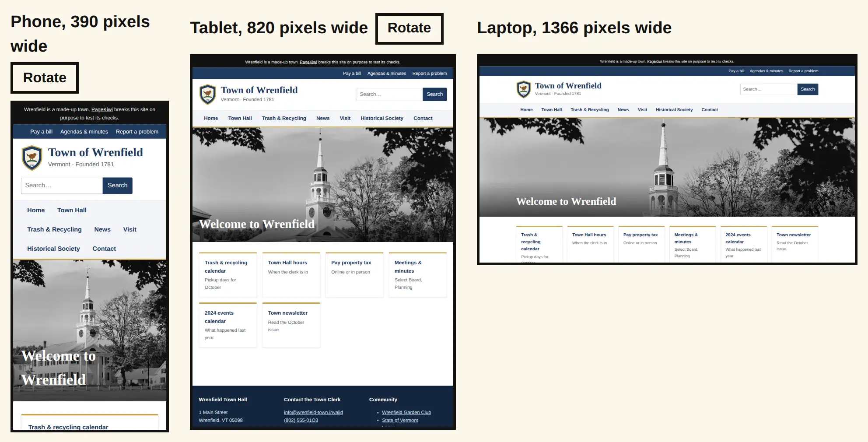Select Contact in phone preview menu
Screen dimensions: 868x442
click(104, 249)
